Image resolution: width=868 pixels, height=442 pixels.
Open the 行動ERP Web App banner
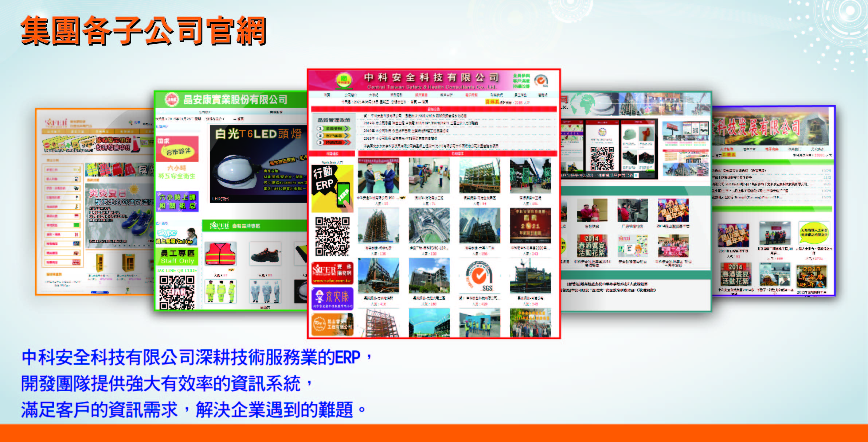[332, 188]
